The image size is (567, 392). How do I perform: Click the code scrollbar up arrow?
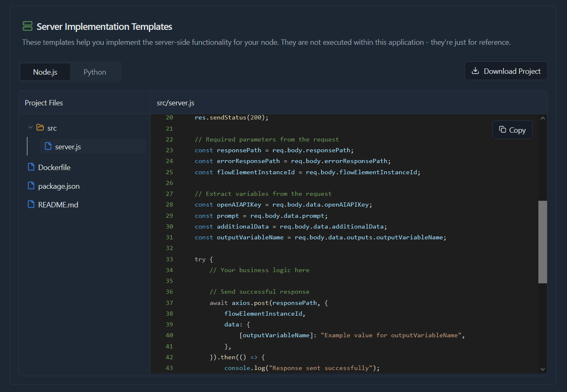pos(543,119)
